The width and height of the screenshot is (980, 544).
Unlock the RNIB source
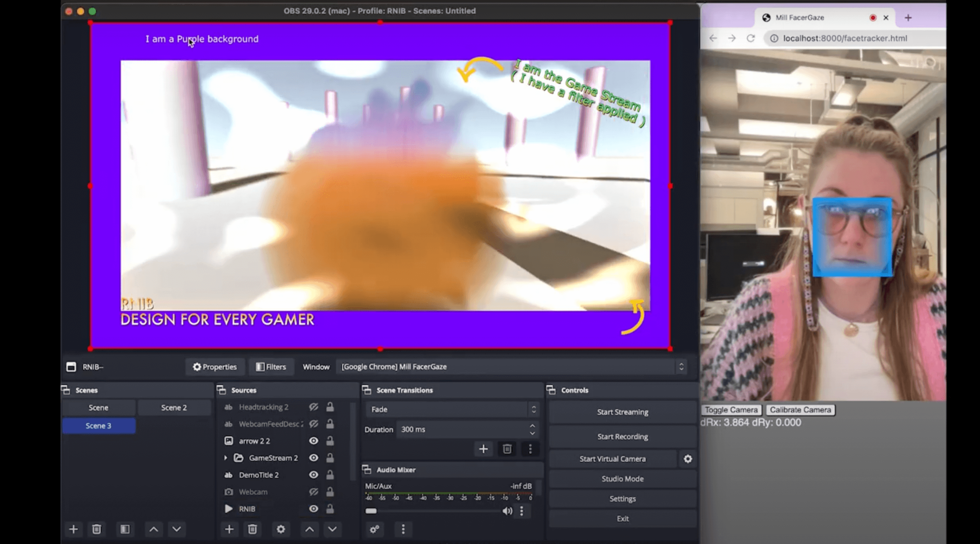pyautogui.click(x=330, y=508)
